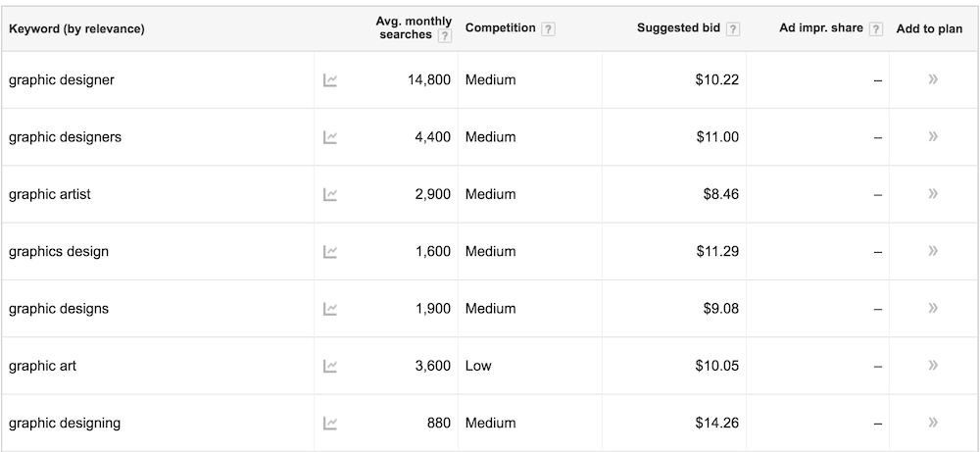Viewport: 980px width, 452px height.
Task: View trend graph icon for graphic art
Action: (330, 367)
